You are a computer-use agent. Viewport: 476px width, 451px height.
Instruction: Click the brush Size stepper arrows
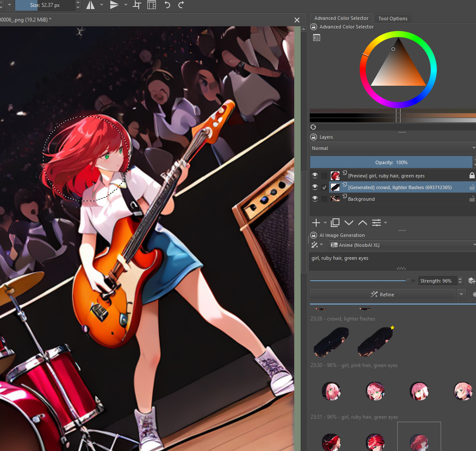(x=78, y=5)
